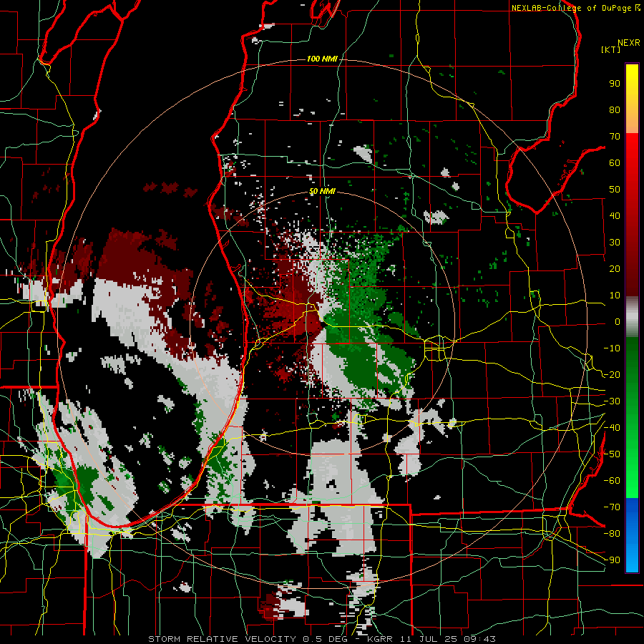Click the 09:43 timestamp text
The image size is (644, 644).
480,639
